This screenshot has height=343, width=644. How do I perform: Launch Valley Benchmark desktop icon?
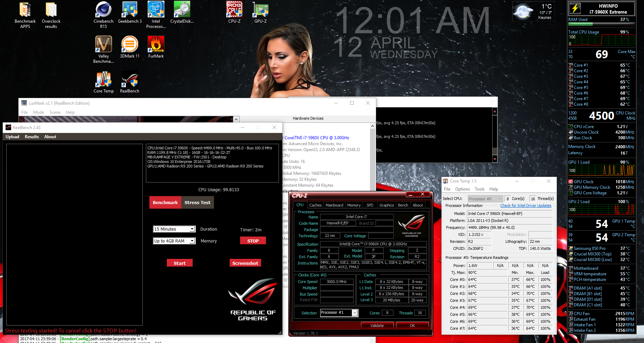point(104,50)
